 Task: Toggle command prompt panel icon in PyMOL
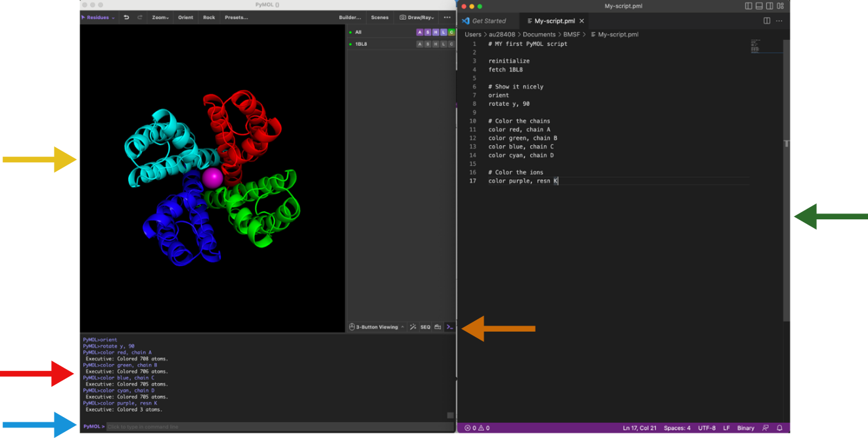click(449, 327)
